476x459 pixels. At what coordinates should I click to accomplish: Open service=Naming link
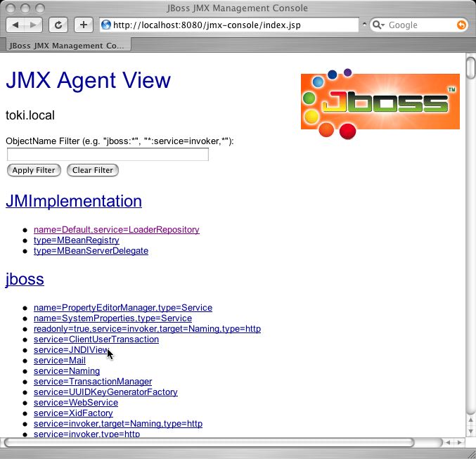(67, 371)
